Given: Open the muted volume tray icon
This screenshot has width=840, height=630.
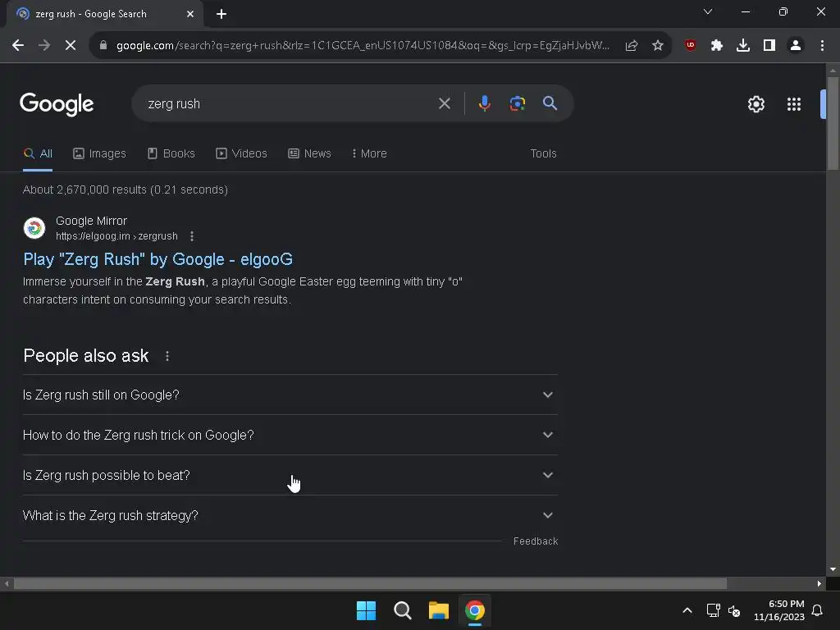Looking at the screenshot, I should [734, 610].
